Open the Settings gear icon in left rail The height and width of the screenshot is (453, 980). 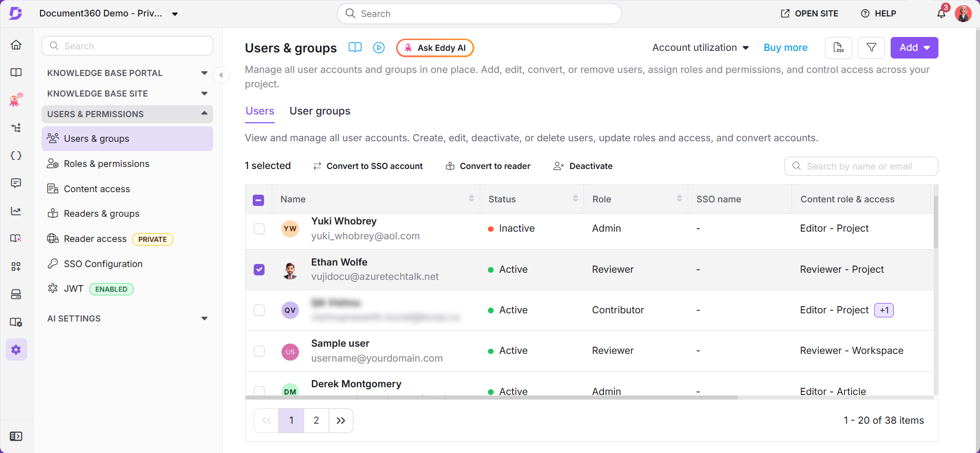point(16,350)
